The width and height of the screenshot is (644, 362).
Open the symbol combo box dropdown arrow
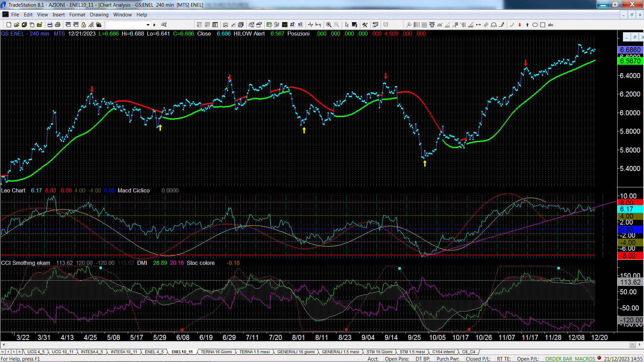pos(148,24)
